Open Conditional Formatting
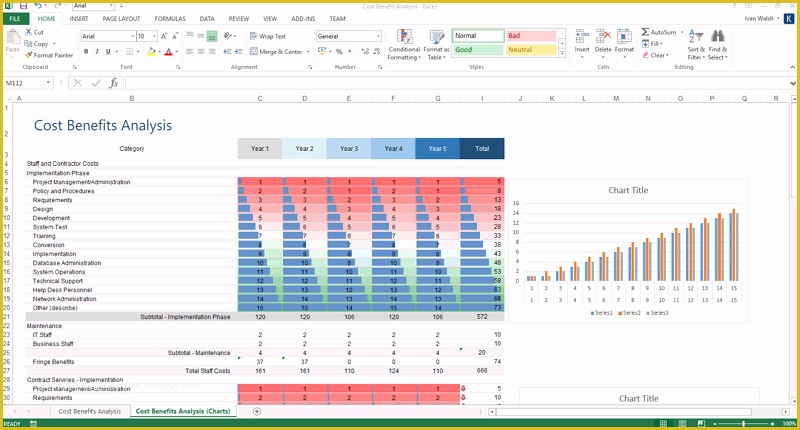800x430 pixels. [404, 45]
